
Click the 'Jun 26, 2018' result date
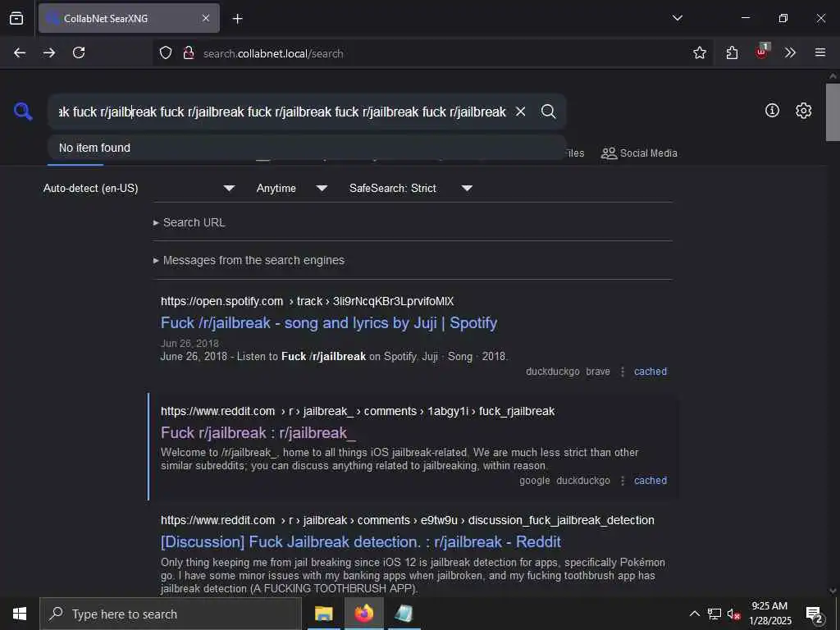tap(189, 344)
